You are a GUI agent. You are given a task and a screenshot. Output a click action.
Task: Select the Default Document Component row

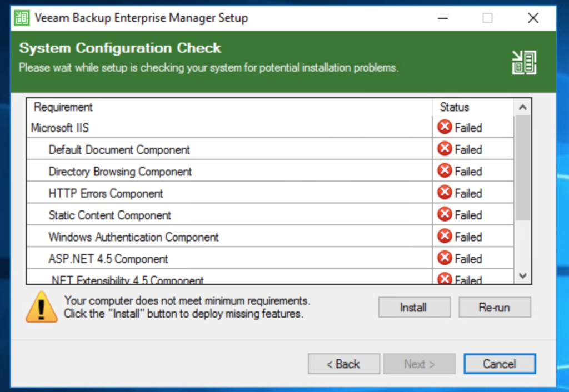[270, 149]
